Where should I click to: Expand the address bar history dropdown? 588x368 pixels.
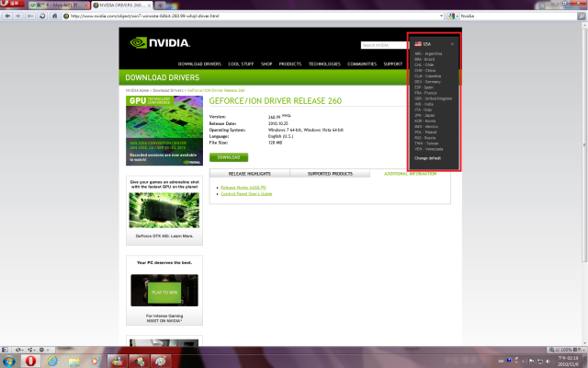pyautogui.click(x=441, y=17)
